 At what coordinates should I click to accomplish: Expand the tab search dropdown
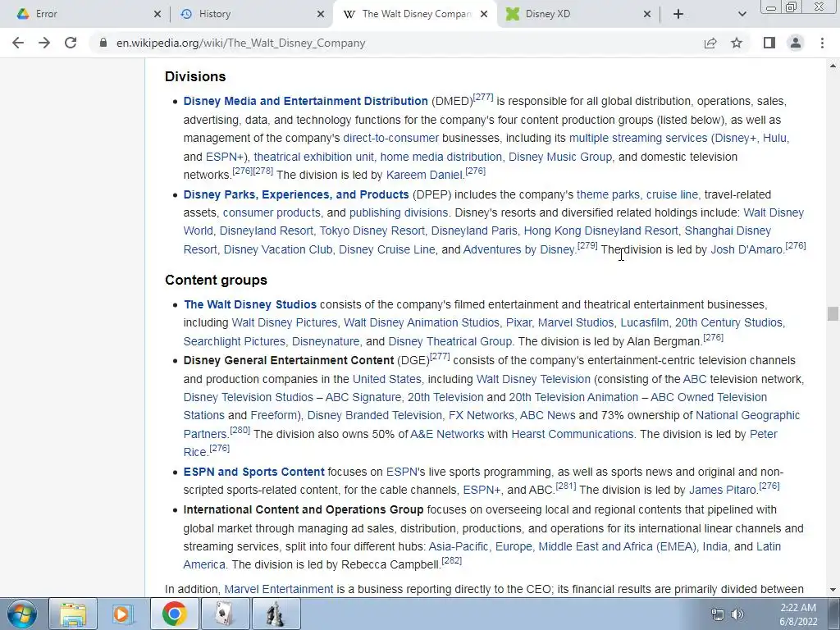[x=742, y=14]
